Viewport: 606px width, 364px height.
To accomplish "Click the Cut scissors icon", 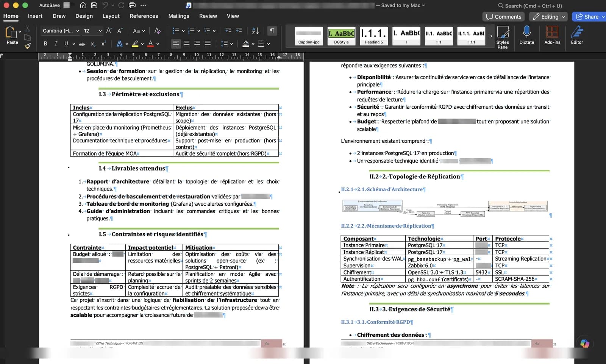I will click(27, 29).
